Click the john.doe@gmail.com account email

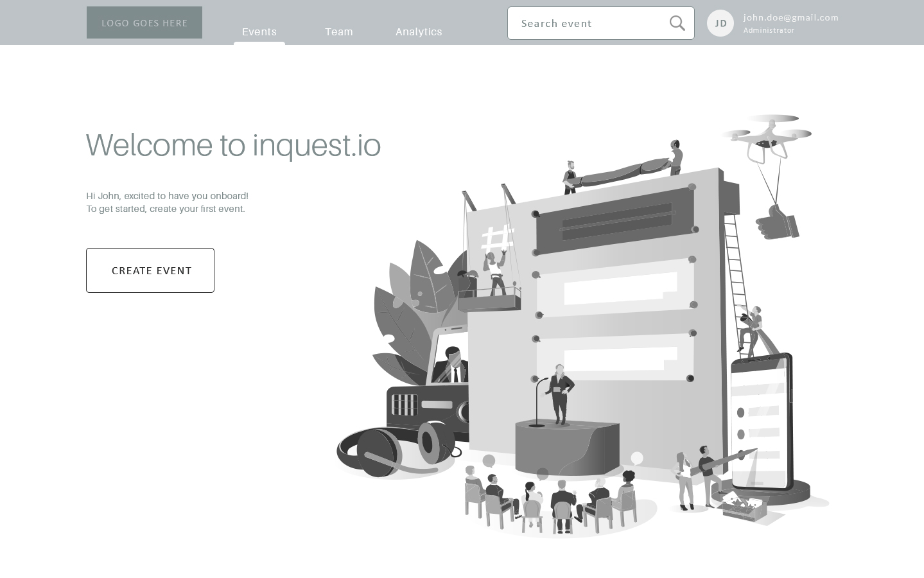(790, 17)
